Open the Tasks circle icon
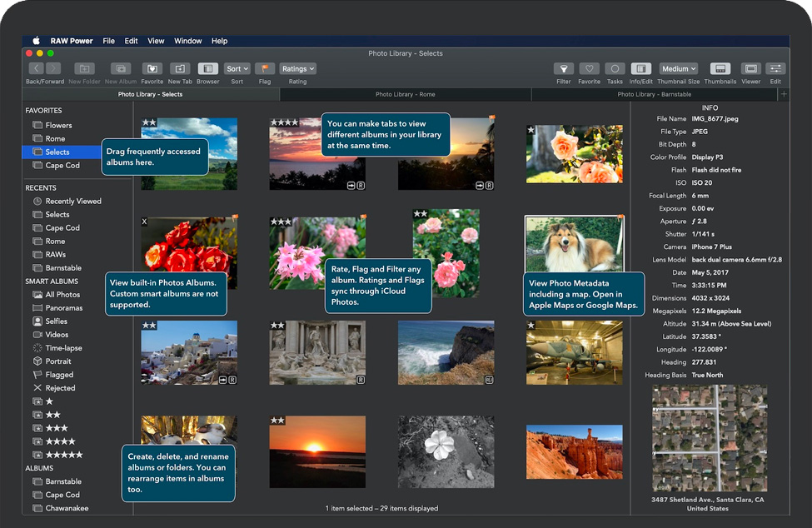The width and height of the screenshot is (812, 528). (615, 69)
